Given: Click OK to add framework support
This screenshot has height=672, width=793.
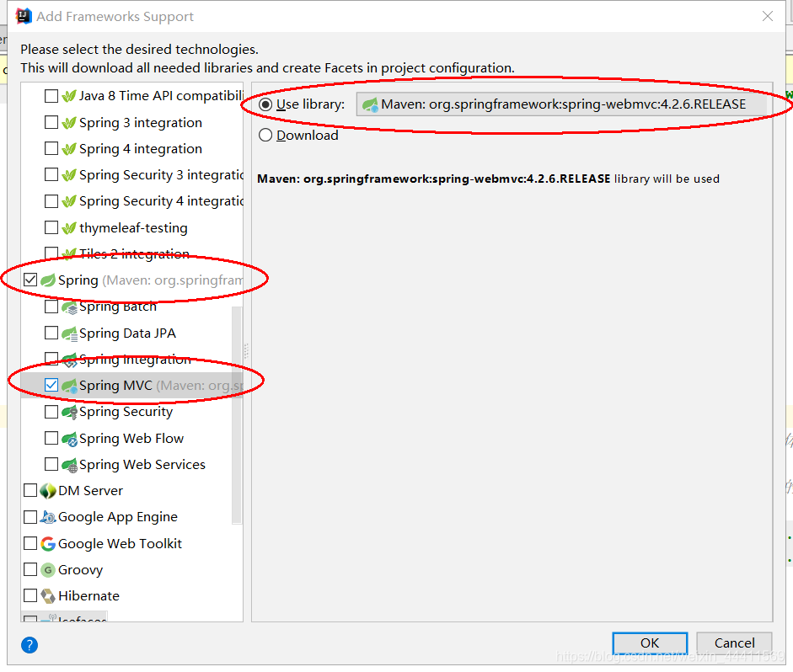Looking at the screenshot, I should pyautogui.click(x=650, y=643).
